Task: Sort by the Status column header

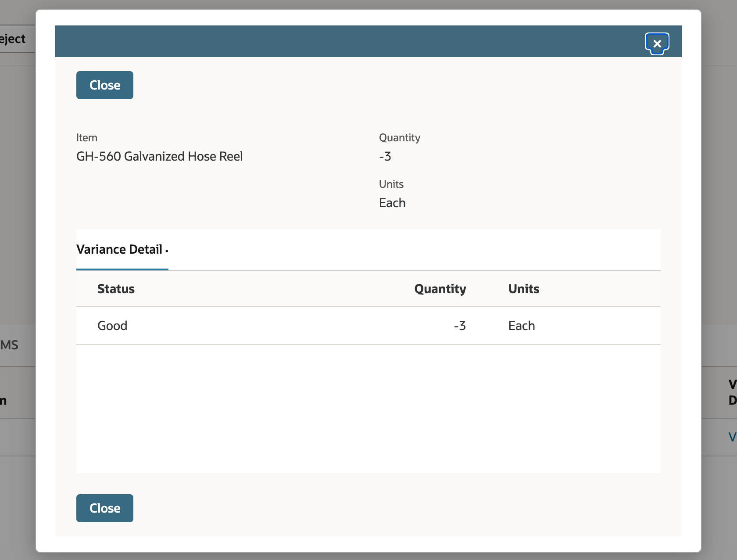Action: 116,289
